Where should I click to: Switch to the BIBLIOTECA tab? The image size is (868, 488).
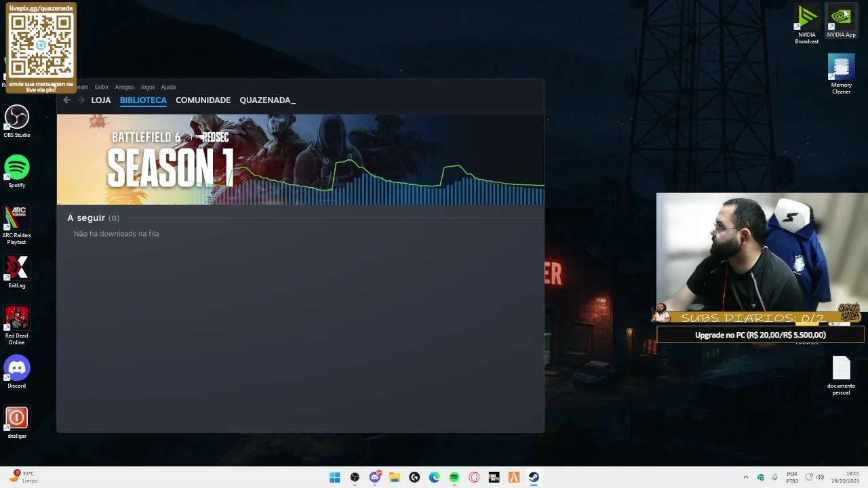click(143, 100)
